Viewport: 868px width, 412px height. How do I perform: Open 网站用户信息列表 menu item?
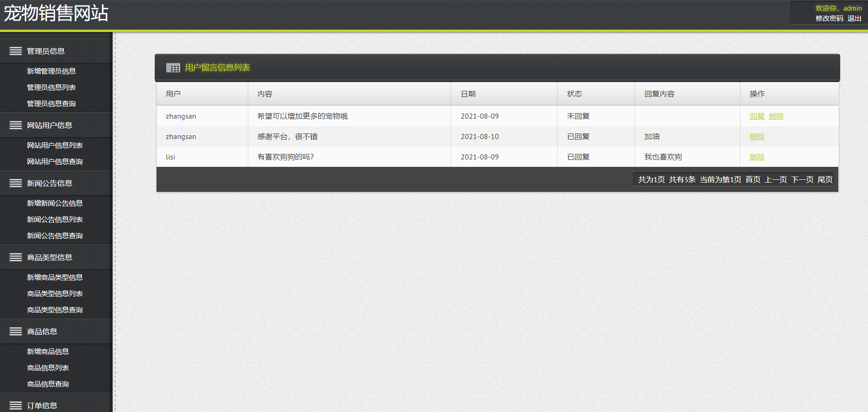(x=55, y=145)
